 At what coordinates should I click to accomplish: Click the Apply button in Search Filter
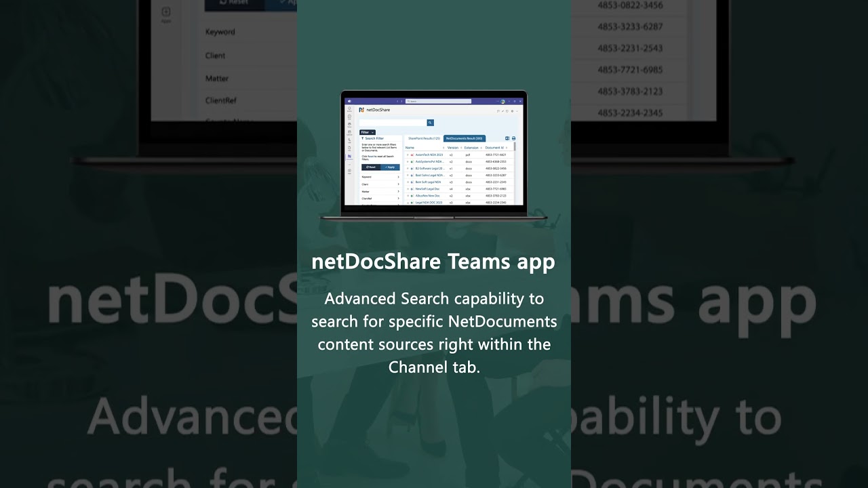pos(390,167)
